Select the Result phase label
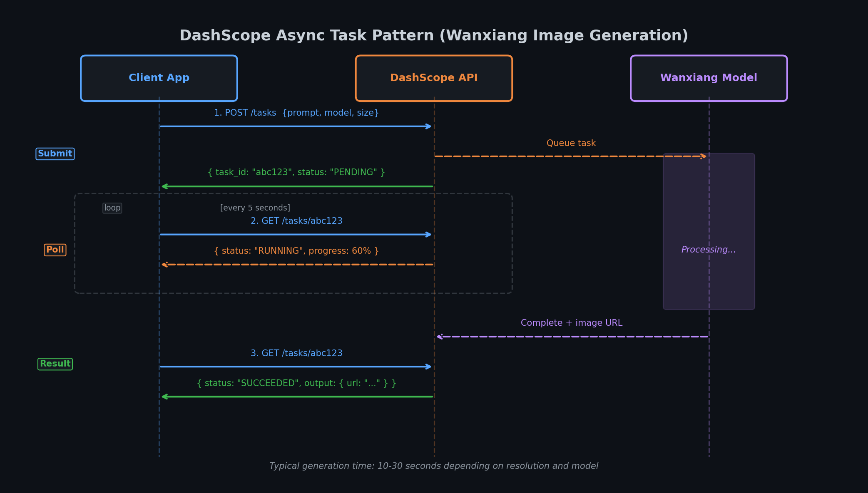Viewport: 868px width, 493px height. (55, 364)
